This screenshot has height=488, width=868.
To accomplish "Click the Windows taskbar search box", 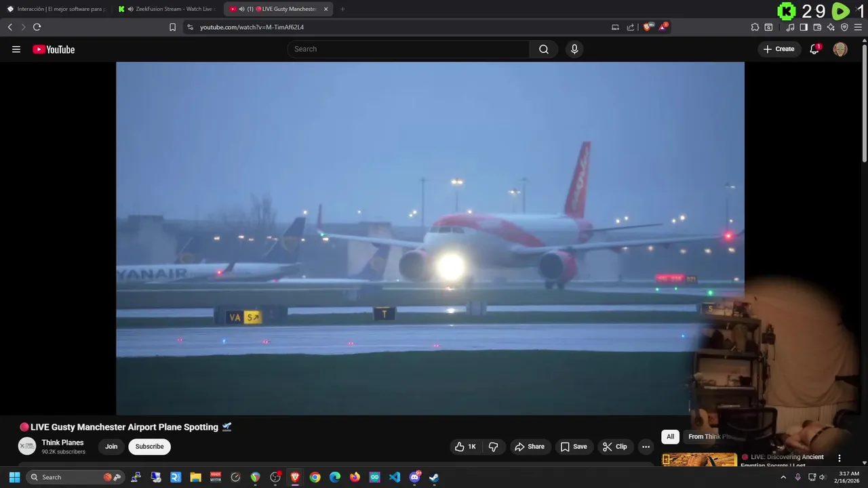I will point(75,477).
